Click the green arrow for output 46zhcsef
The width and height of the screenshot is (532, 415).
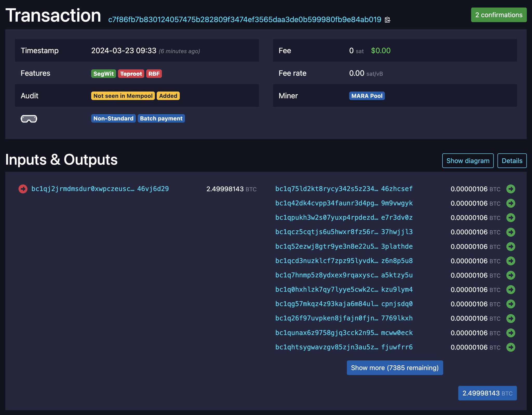[511, 189]
